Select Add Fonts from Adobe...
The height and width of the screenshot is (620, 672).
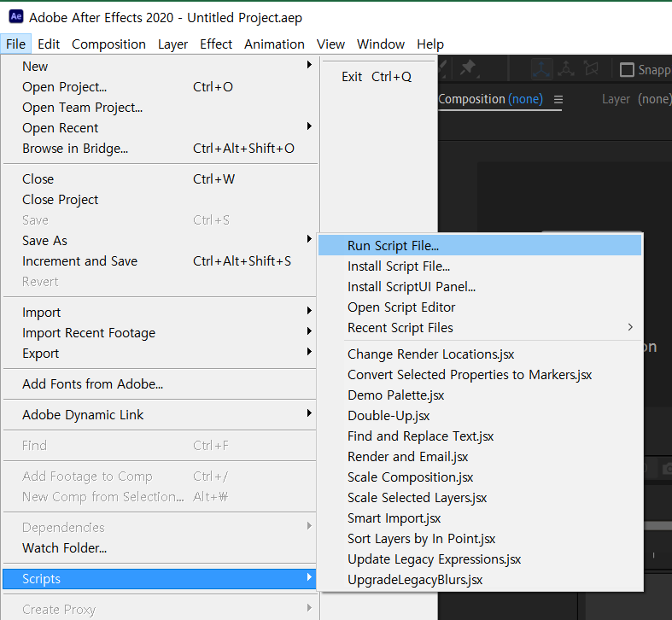(160, 384)
